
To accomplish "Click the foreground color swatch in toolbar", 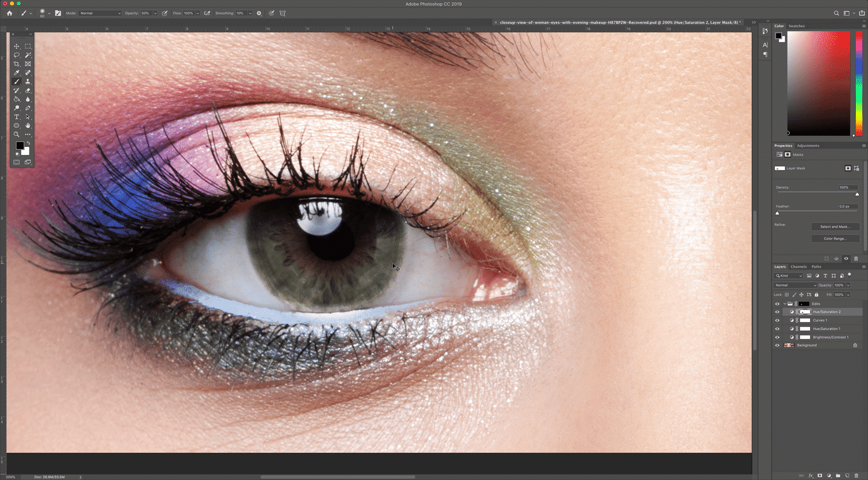I will (x=20, y=146).
